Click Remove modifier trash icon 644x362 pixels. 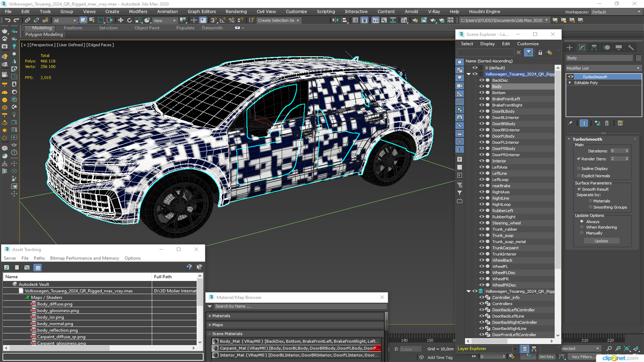click(607, 123)
